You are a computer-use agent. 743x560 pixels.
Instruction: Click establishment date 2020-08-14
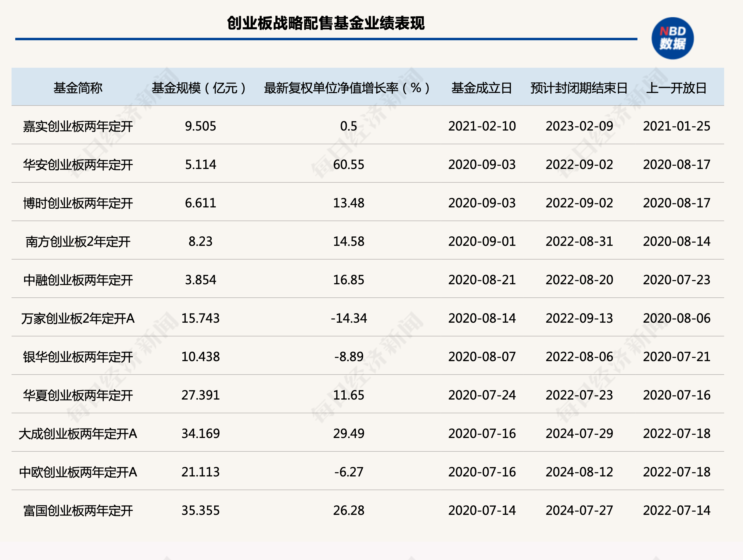click(x=482, y=318)
